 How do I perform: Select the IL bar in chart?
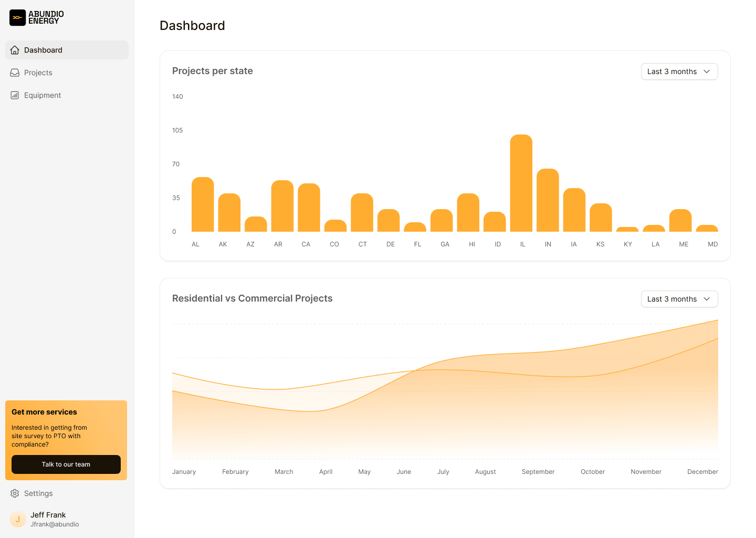521,184
